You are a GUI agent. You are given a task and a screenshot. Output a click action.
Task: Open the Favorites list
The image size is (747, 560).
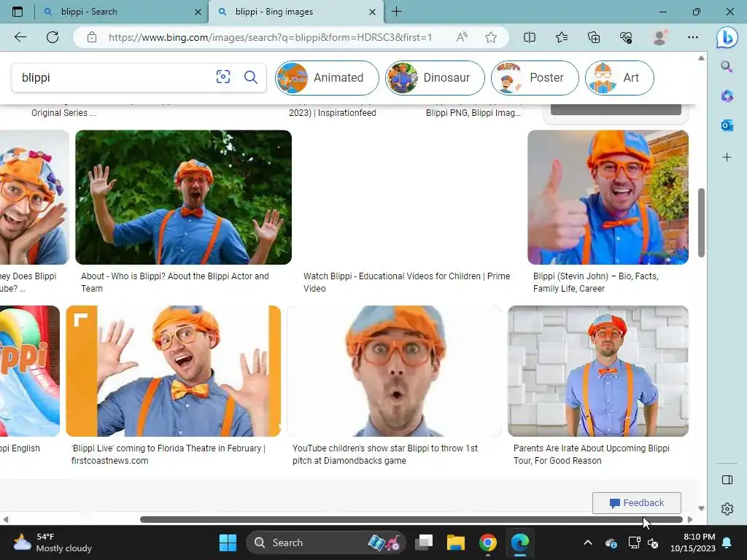(562, 37)
